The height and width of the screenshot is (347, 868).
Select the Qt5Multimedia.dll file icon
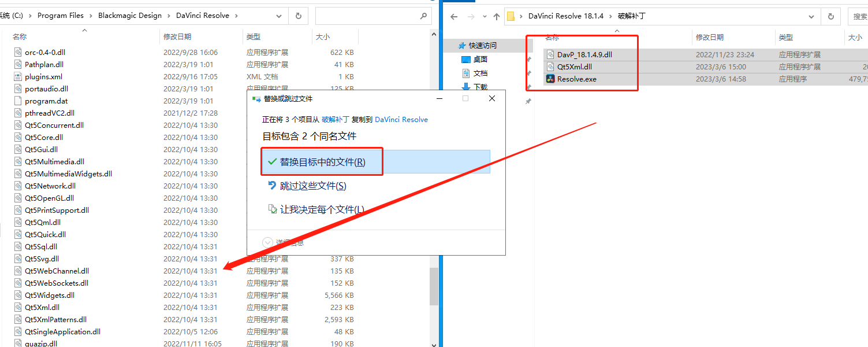click(18, 161)
